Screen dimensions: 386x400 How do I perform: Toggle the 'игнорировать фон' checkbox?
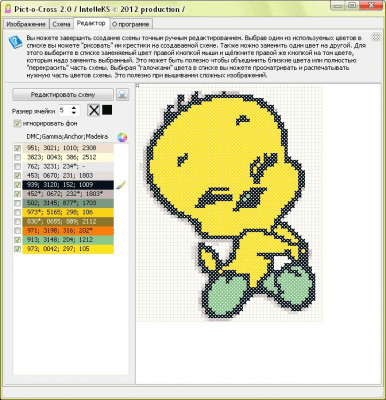pyautogui.click(x=17, y=124)
